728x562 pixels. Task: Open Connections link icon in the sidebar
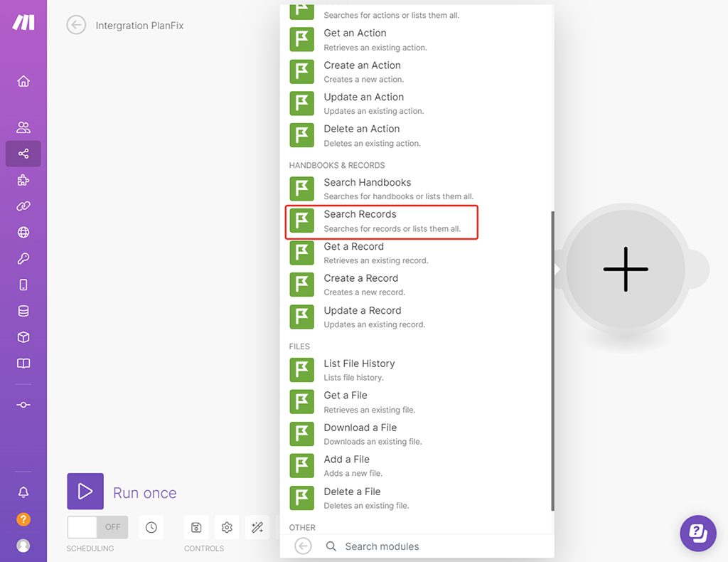[23, 206]
